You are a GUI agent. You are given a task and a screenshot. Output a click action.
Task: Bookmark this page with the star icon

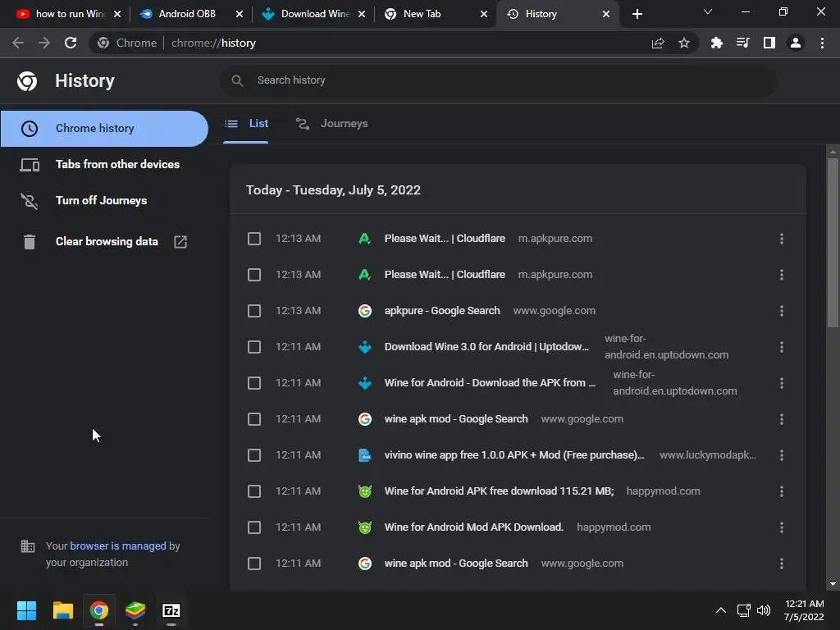click(683, 43)
